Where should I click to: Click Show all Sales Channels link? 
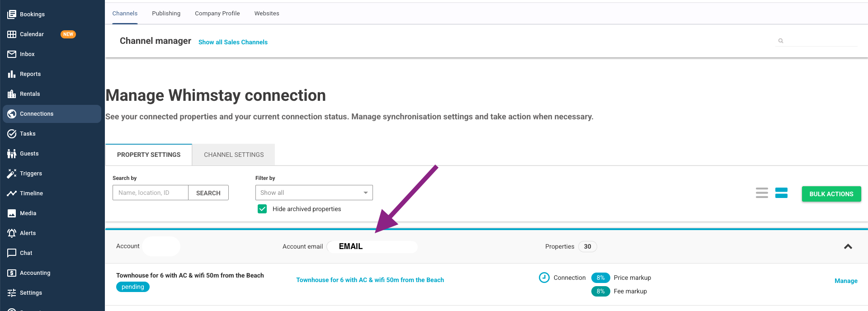coord(233,42)
